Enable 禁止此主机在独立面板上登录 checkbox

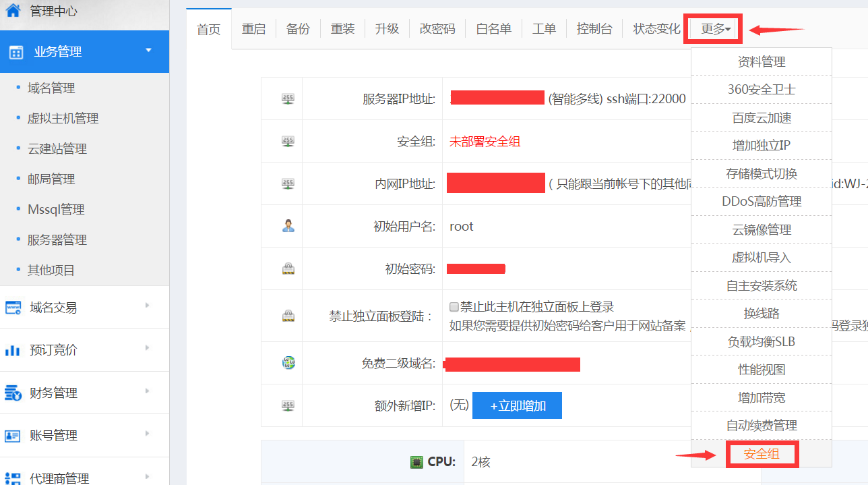[454, 307]
